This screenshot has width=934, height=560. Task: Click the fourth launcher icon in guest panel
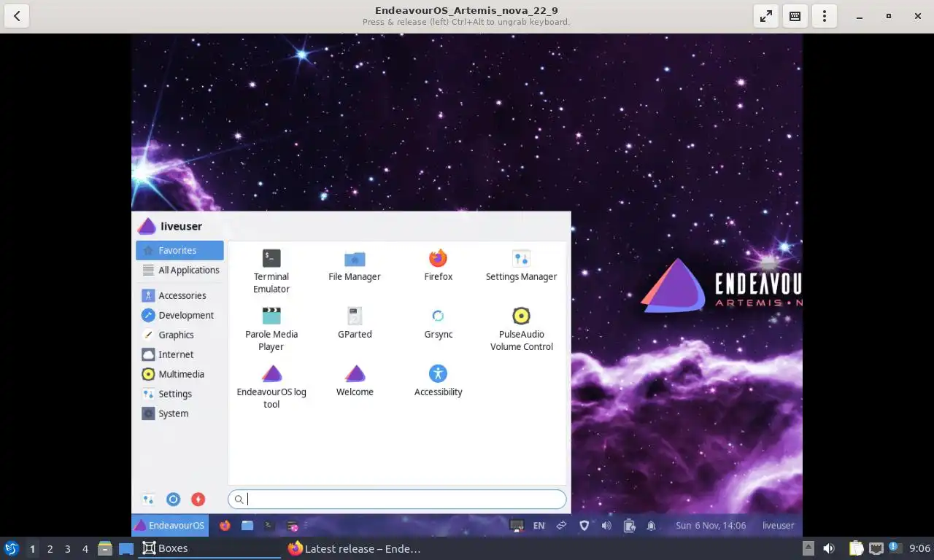click(292, 525)
